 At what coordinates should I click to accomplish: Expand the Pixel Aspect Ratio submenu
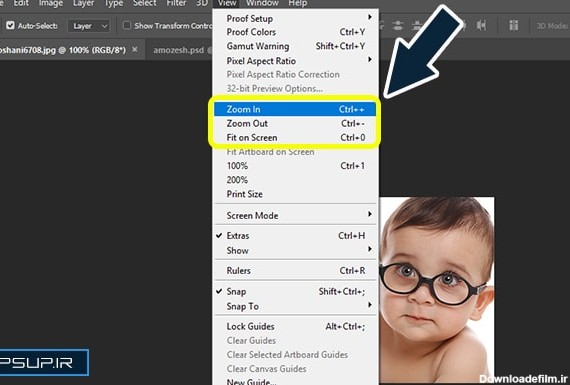click(295, 60)
